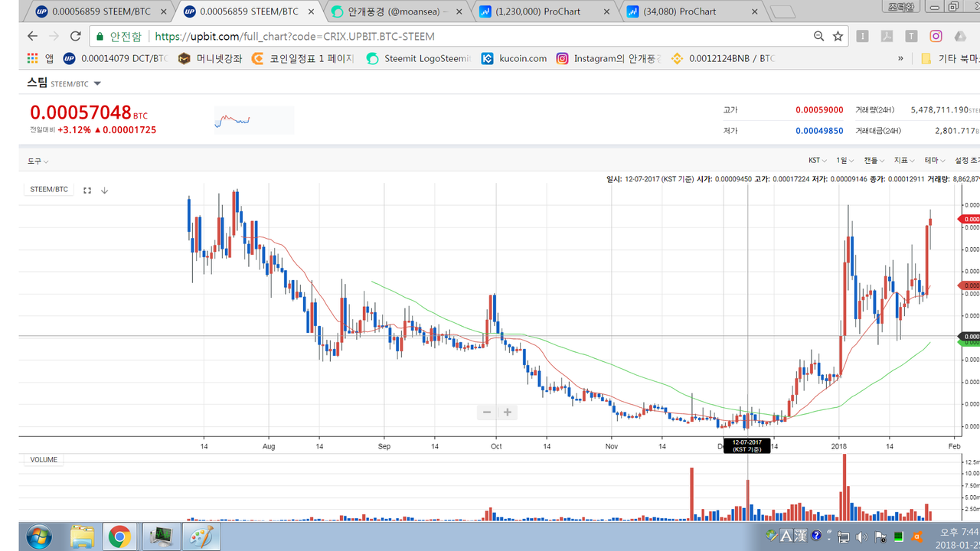Open the 기타 북마크 folder
Viewport: 980px width, 551px height.
pos(949,58)
